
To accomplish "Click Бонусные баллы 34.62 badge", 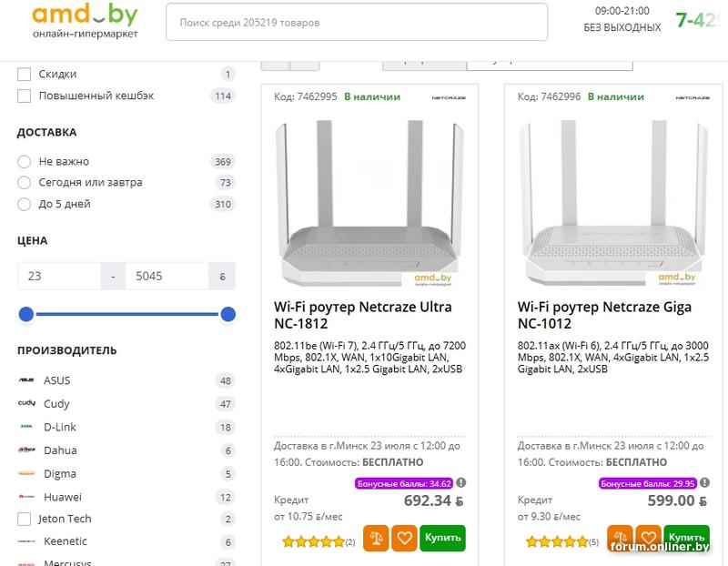I will click(x=404, y=484).
